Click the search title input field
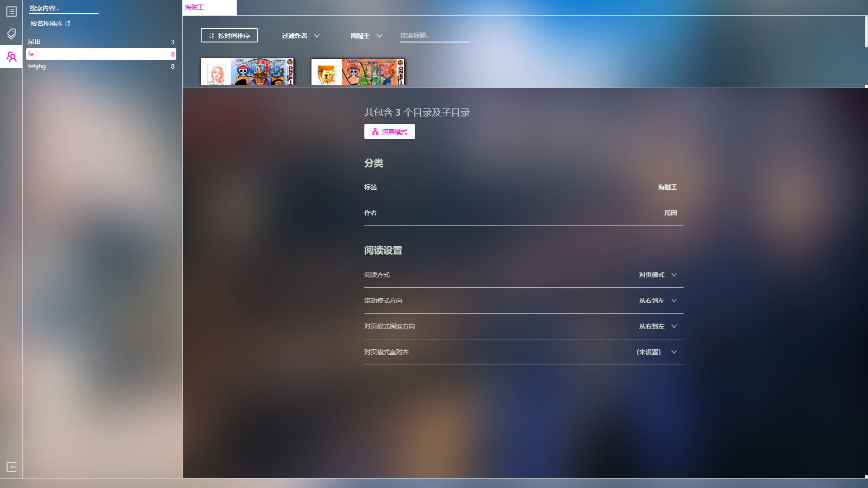Screen dimensions: 868x488 (434, 35)
